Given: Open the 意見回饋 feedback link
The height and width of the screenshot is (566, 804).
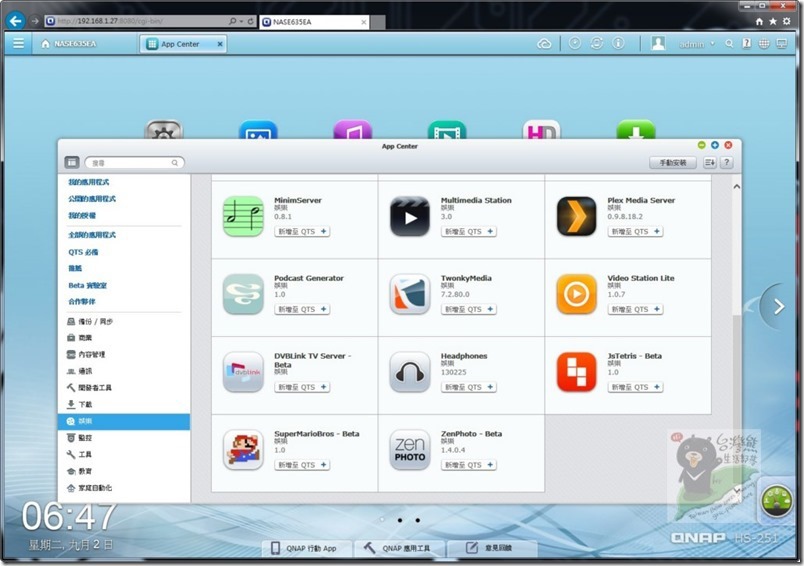Looking at the screenshot, I should [490, 548].
